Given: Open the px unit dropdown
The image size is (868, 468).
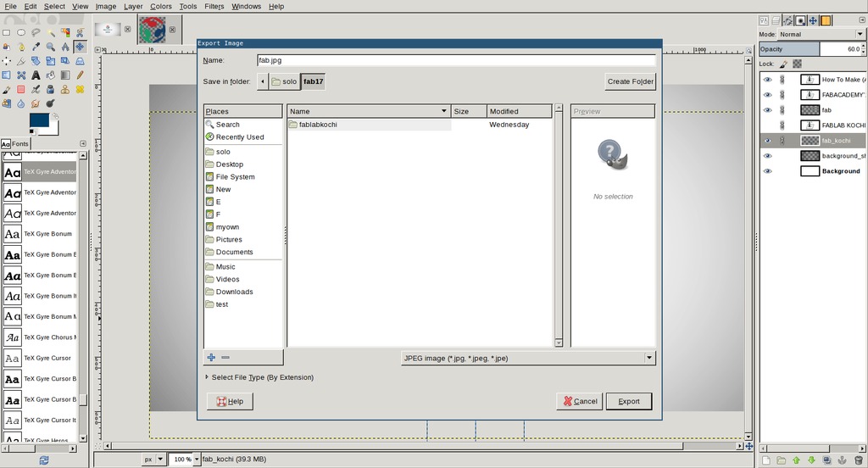Looking at the screenshot, I should [x=154, y=460].
